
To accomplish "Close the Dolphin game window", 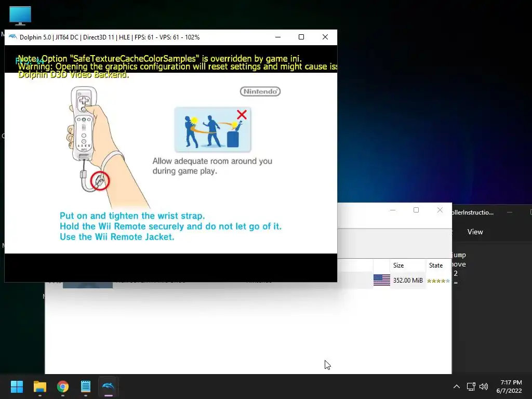I will tap(325, 37).
